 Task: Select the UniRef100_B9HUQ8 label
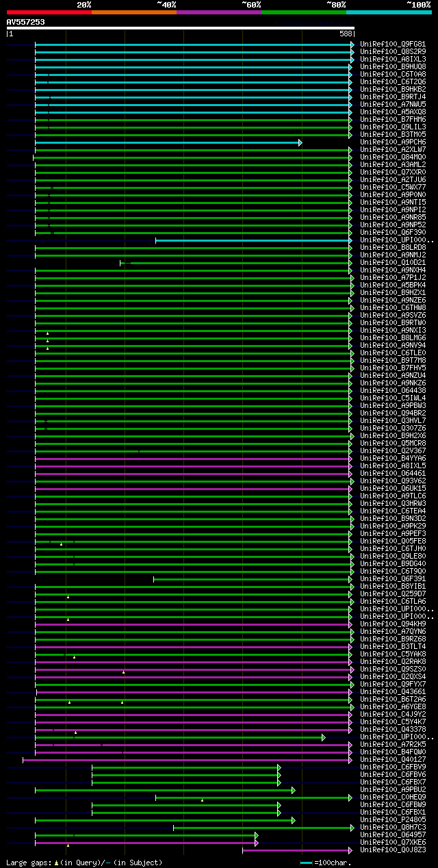point(393,66)
